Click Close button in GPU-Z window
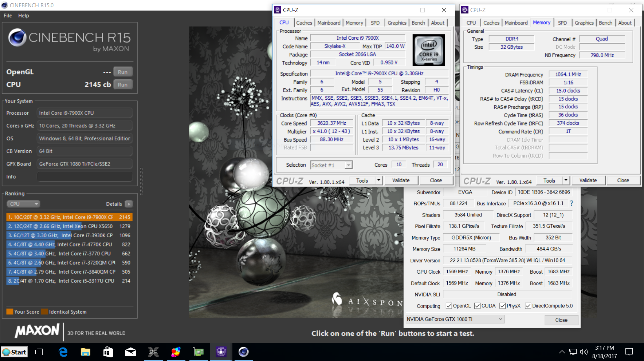 click(x=561, y=320)
